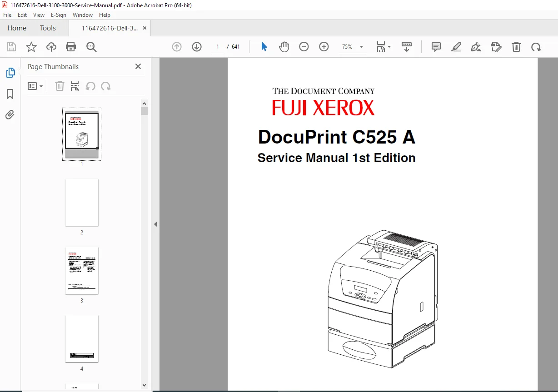Screen dimensions: 558x392
Task: Collapse the navigation pane arrow
Action: 155,224
